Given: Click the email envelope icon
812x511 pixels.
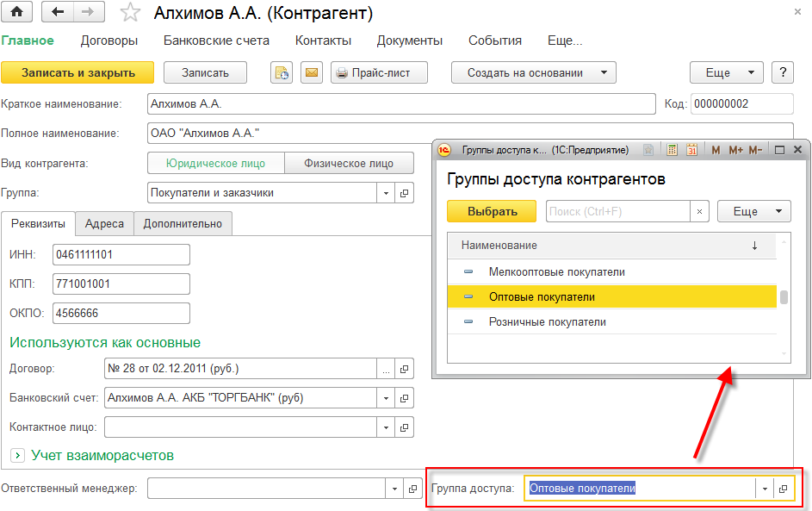Looking at the screenshot, I should pos(311,73).
